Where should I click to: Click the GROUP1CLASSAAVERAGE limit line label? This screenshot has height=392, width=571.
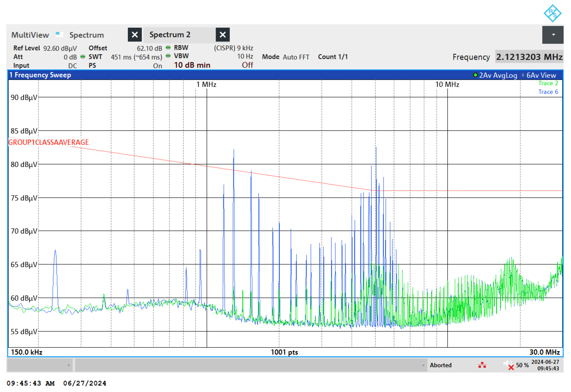[48, 142]
